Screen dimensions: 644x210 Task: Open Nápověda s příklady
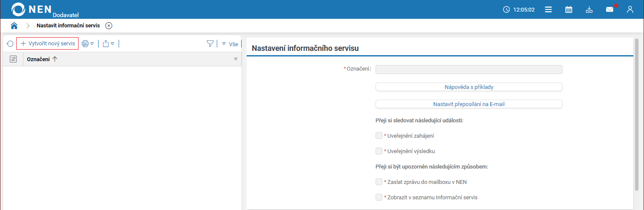coord(469,87)
